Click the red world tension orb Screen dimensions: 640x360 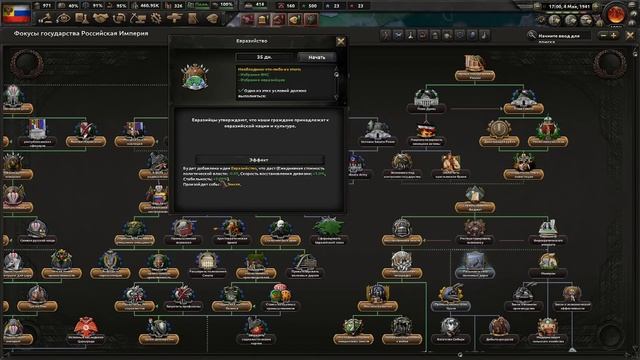coord(616,14)
